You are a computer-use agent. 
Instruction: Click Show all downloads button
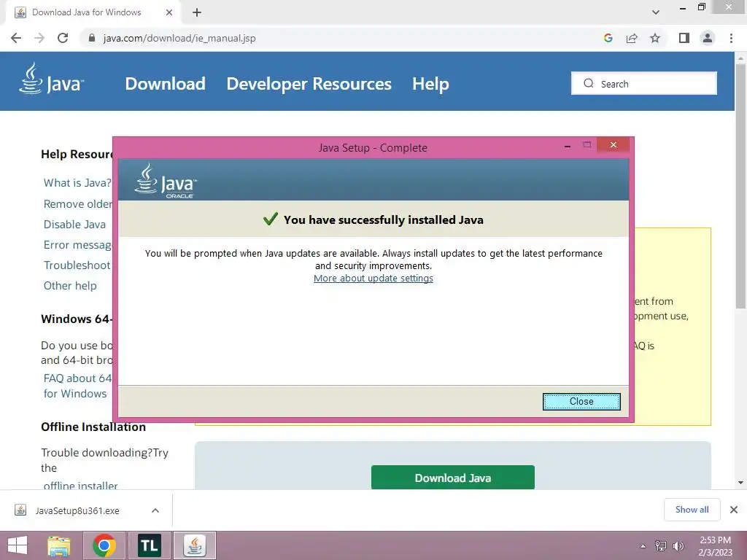tap(692, 510)
